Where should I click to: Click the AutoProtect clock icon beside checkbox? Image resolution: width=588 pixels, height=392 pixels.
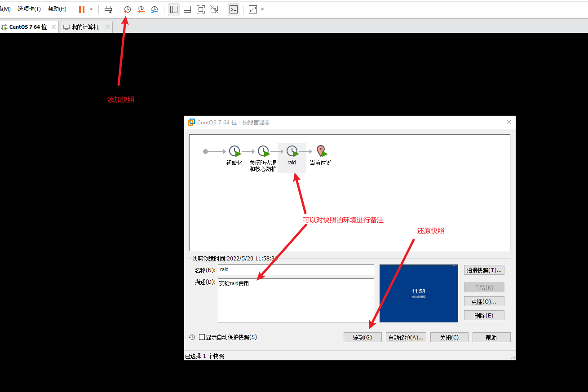[192, 337]
